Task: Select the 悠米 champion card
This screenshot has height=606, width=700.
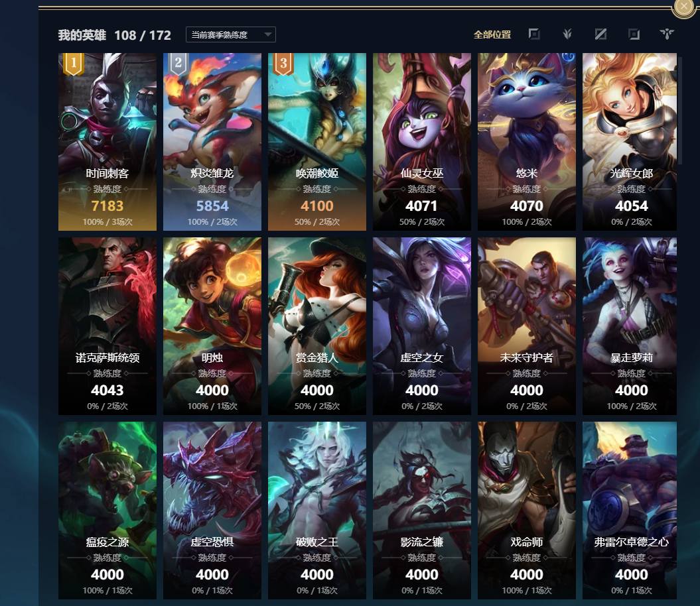Action: pos(527,142)
